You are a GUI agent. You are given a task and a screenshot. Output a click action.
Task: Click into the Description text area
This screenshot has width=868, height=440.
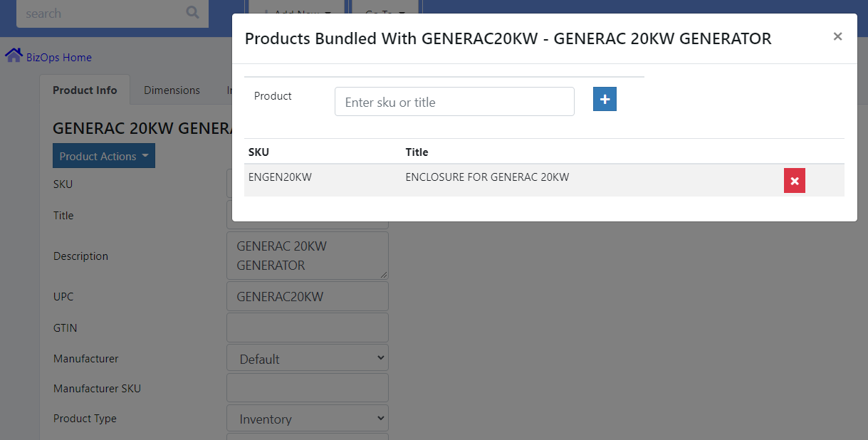click(307, 256)
